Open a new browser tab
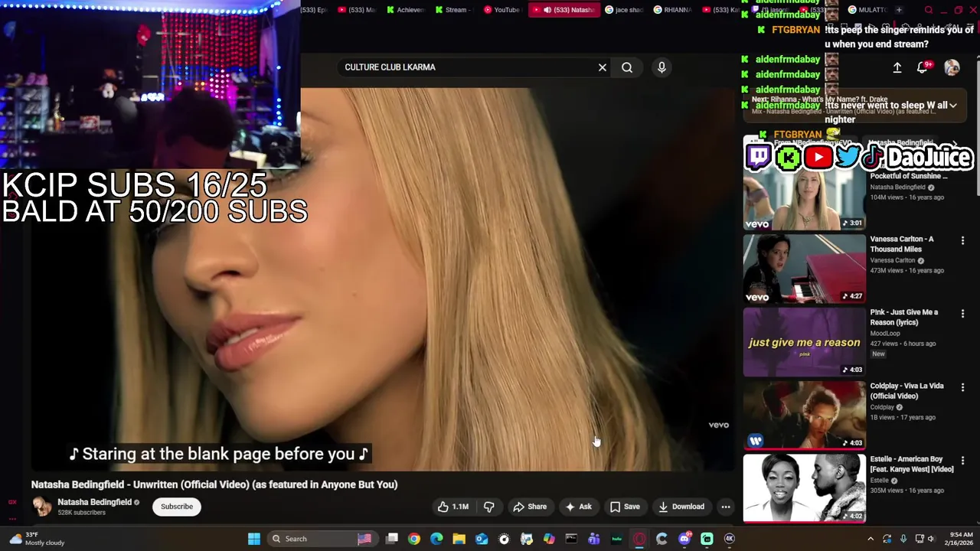This screenshot has width=980, height=551. click(899, 10)
